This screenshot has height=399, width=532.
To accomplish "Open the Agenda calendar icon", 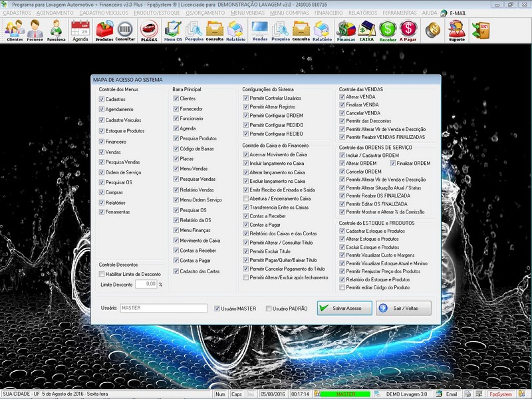I will point(80,30).
